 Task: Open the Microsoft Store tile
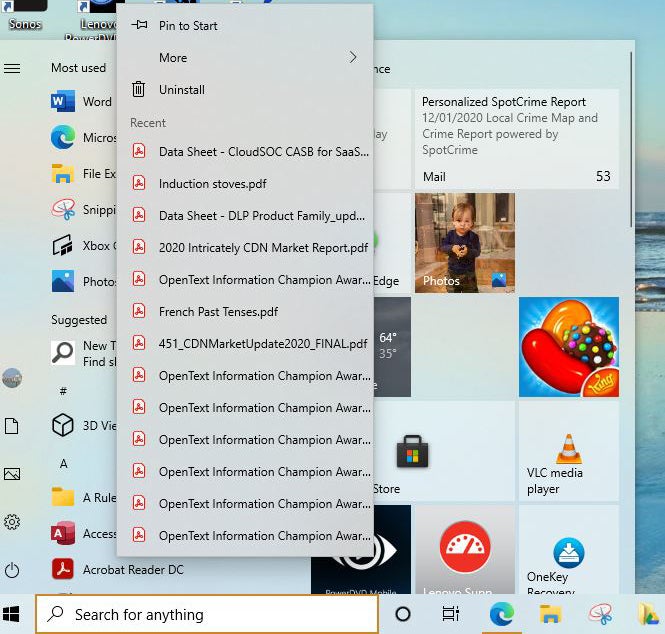click(444, 451)
